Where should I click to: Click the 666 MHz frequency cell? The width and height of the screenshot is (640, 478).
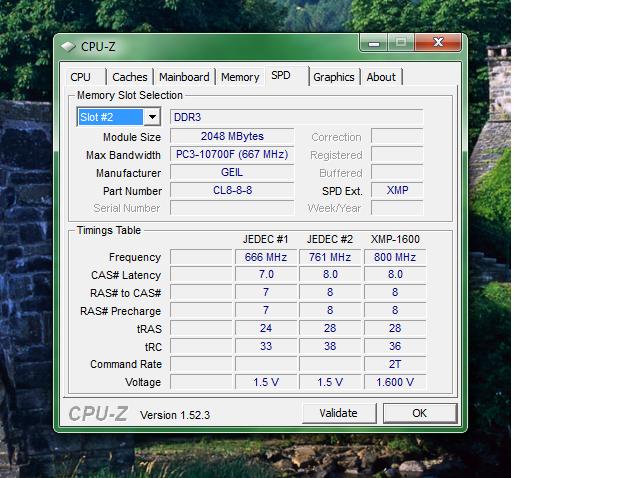coord(266,257)
